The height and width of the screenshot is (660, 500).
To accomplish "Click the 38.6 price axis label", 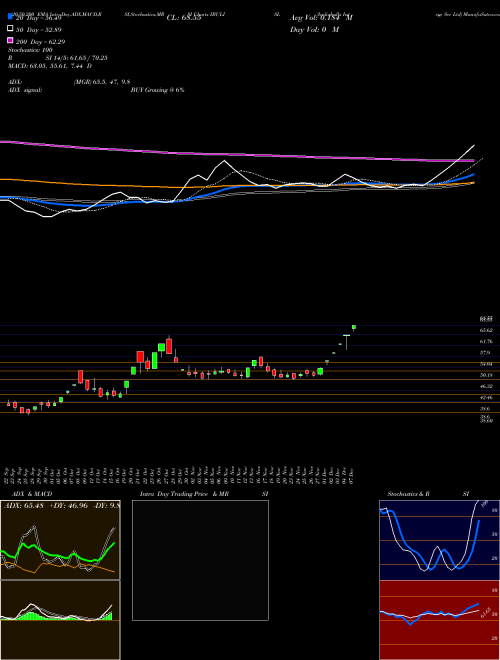I will (x=485, y=409).
